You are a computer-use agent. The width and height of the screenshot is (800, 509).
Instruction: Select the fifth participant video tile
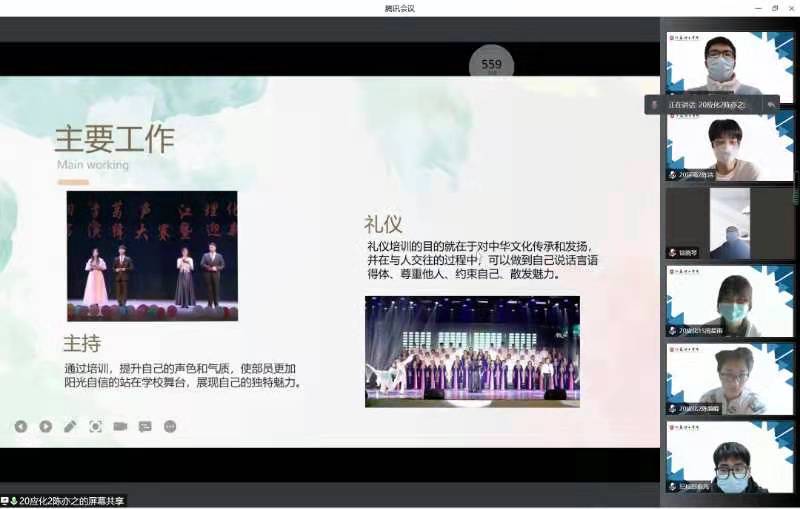coord(729,378)
